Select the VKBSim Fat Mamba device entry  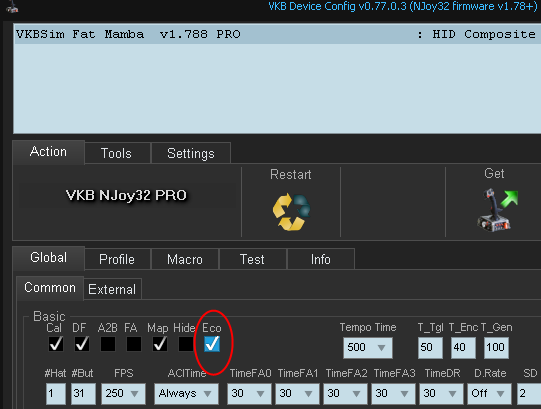pos(277,34)
